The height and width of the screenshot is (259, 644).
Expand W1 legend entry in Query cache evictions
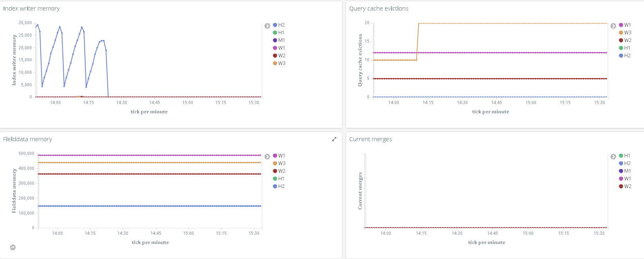[627, 25]
